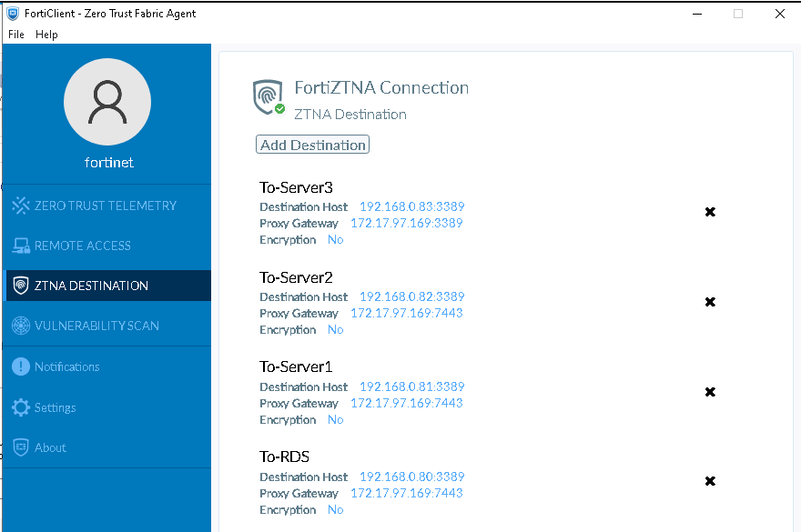Click the Zero Trust Telemetry sidebar icon

[x=20, y=206]
